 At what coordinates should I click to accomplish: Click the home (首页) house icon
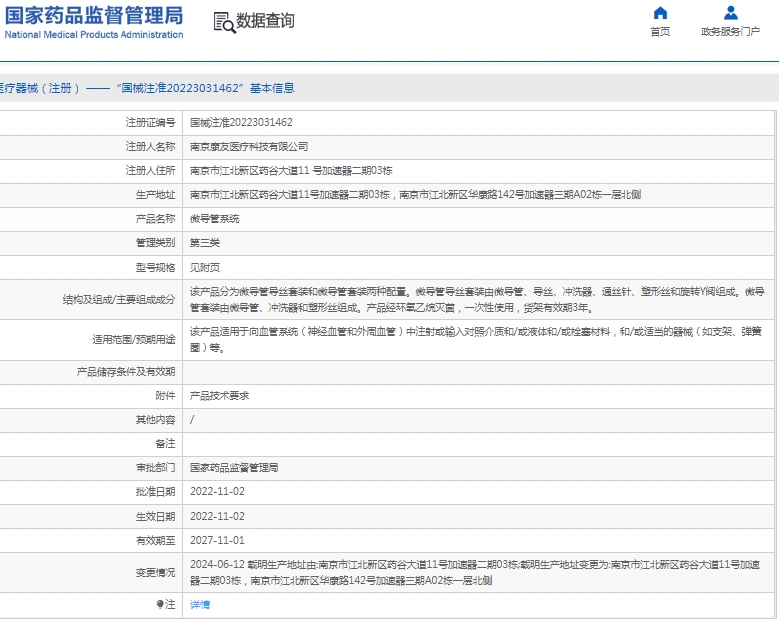click(660, 12)
